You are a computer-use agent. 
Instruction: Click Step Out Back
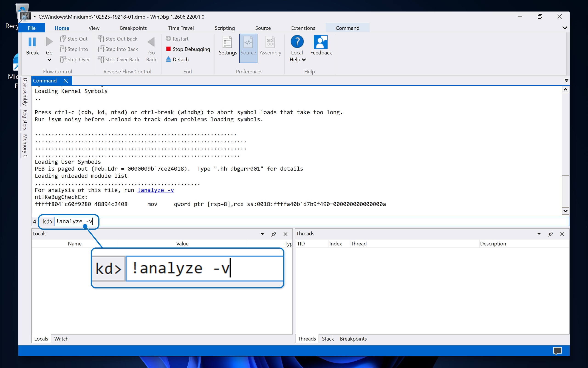point(118,39)
